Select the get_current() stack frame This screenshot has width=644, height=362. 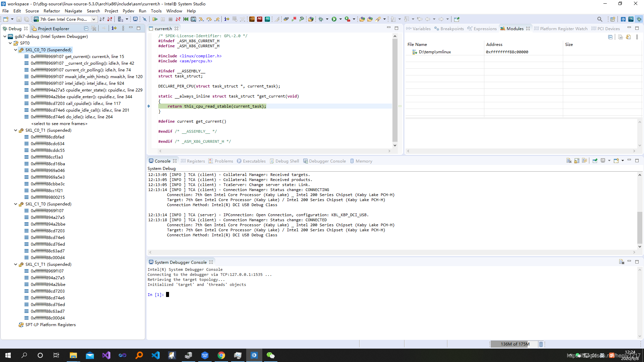(x=77, y=56)
